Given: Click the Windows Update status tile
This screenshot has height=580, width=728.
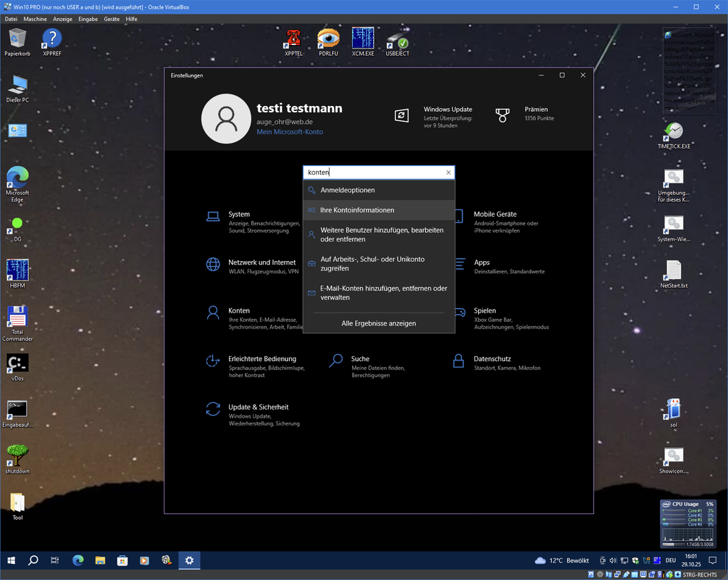Looking at the screenshot, I should [433, 117].
